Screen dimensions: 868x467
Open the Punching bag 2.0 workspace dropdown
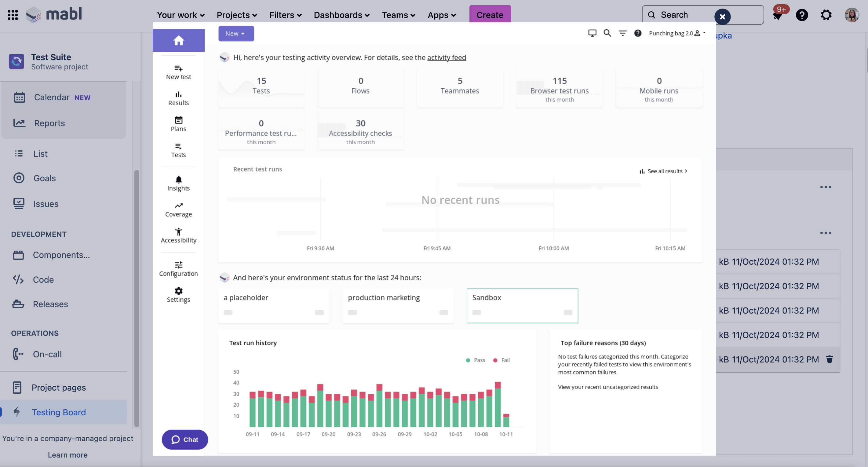pos(677,33)
